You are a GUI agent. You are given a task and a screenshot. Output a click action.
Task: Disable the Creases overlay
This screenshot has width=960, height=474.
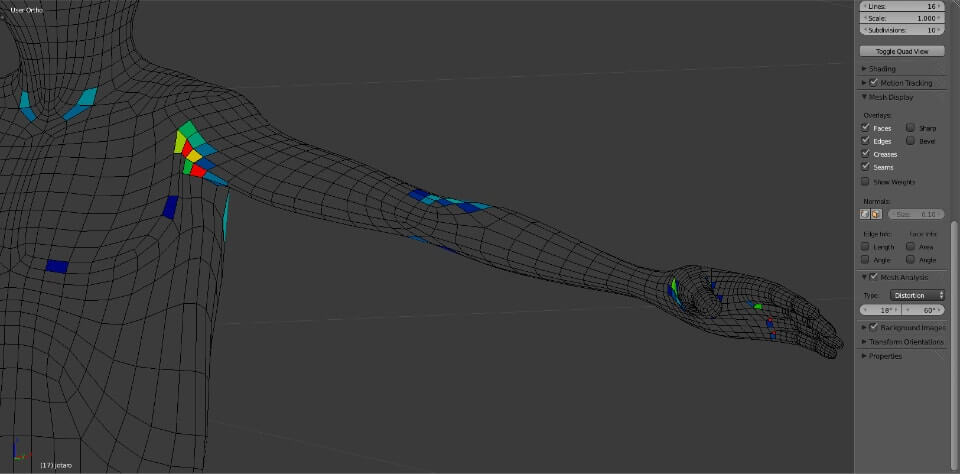pyautogui.click(x=865, y=154)
